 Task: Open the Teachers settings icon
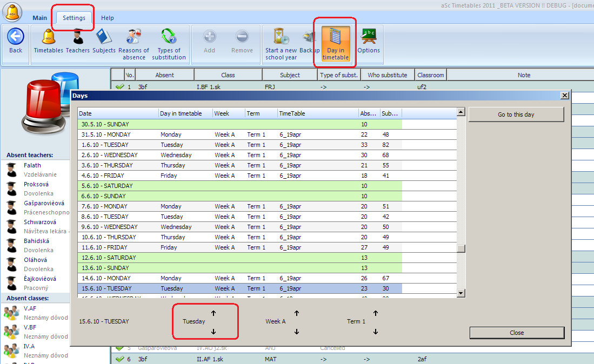coord(78,37)
